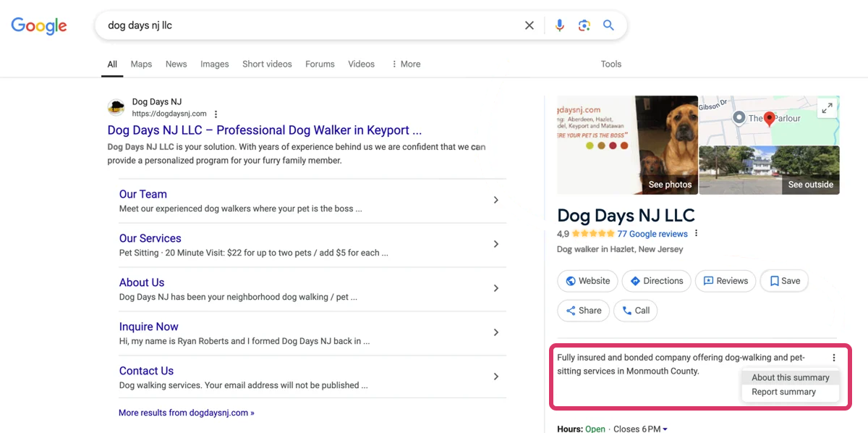This screenshot has height=433, width=868.
Task: Open the Reviews button
Action: point(726,281)
